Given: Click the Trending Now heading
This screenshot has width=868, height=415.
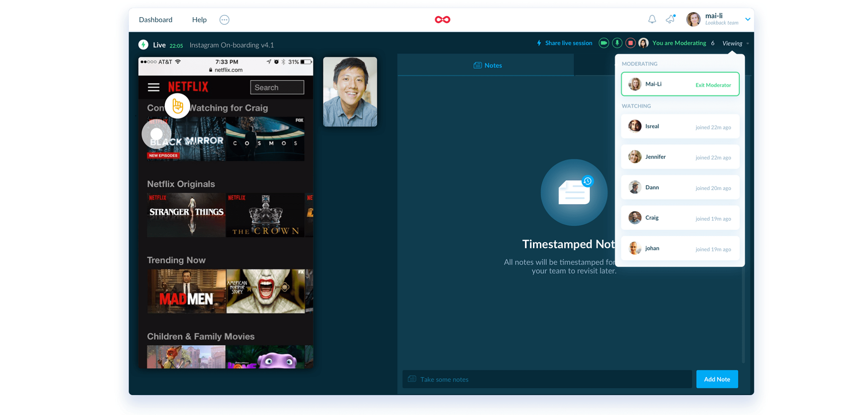Looking at the screenshot, I should click(x=176, y=260).
